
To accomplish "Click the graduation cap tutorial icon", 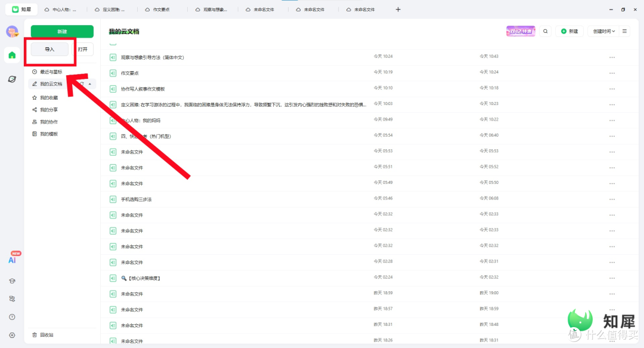I will (12, 281).
